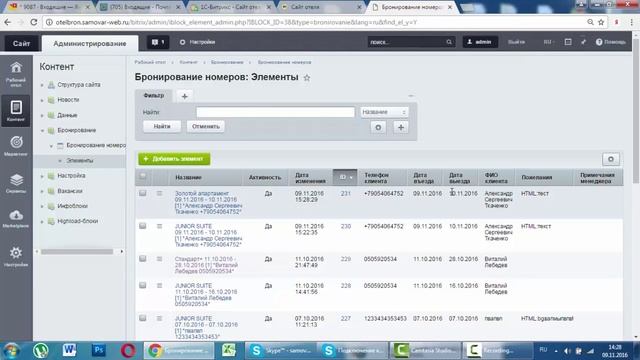Open Camtasia Studio in the taskbar
640x360 pixels.
pyautogui.click(x=425, y=350)
